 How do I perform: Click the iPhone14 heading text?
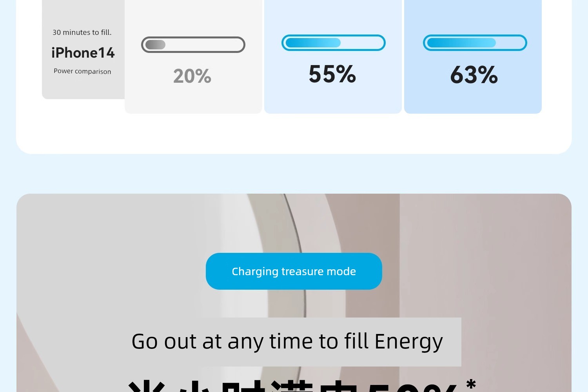pyautogui.click(x=83, y=53)
